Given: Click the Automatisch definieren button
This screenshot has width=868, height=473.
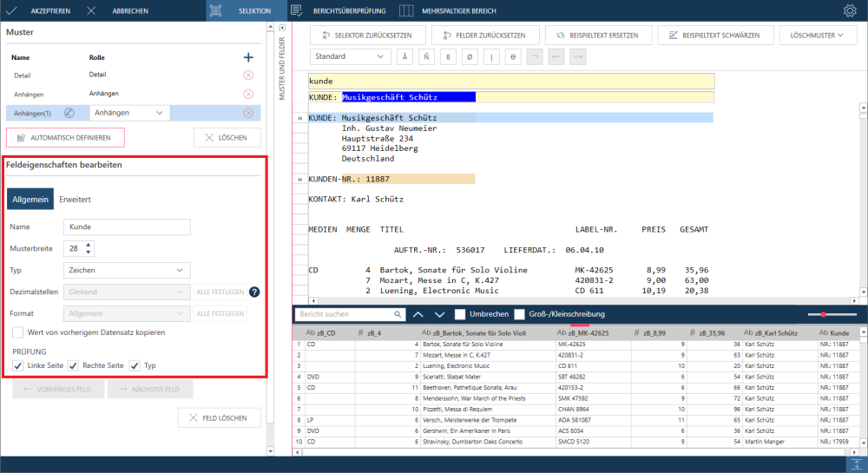Looking at the screenshot, I should click(65, 137).
